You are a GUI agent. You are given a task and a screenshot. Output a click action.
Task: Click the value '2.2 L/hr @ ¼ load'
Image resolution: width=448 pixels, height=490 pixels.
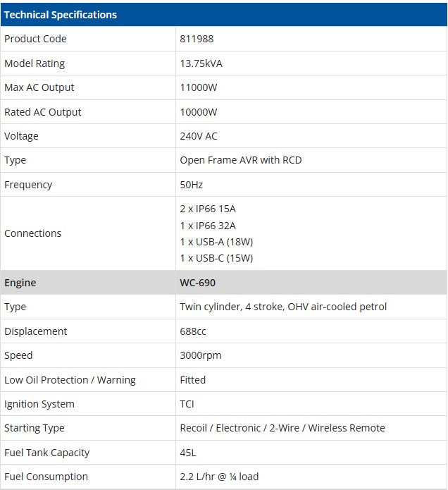pos(219,477)
